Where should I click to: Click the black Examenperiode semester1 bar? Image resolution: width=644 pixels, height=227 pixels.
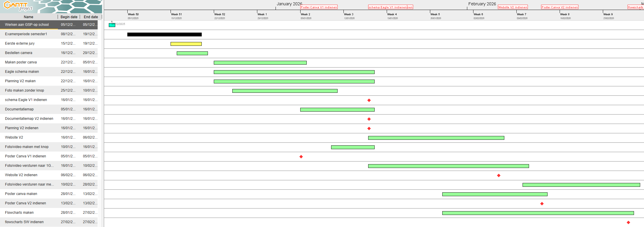tap(164, 35)
